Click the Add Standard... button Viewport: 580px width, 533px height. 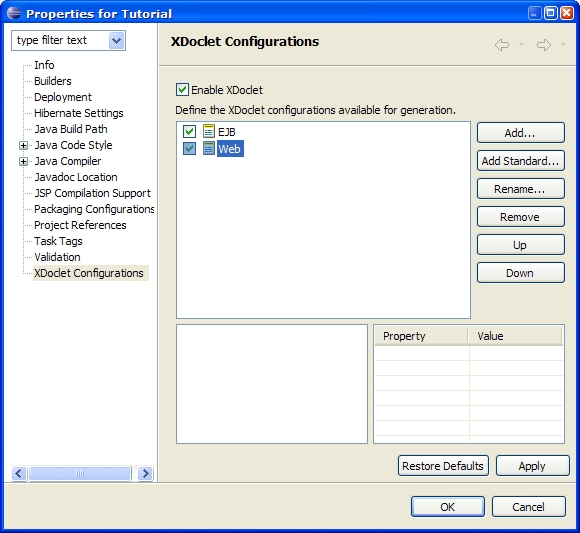click(x=521, y=161)
